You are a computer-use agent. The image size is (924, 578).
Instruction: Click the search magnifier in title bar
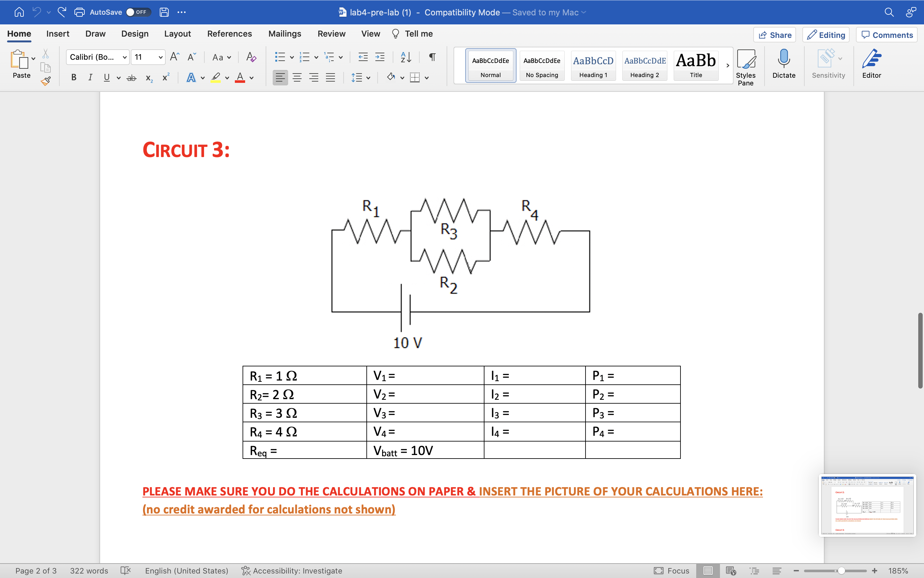tap(889, 12)
